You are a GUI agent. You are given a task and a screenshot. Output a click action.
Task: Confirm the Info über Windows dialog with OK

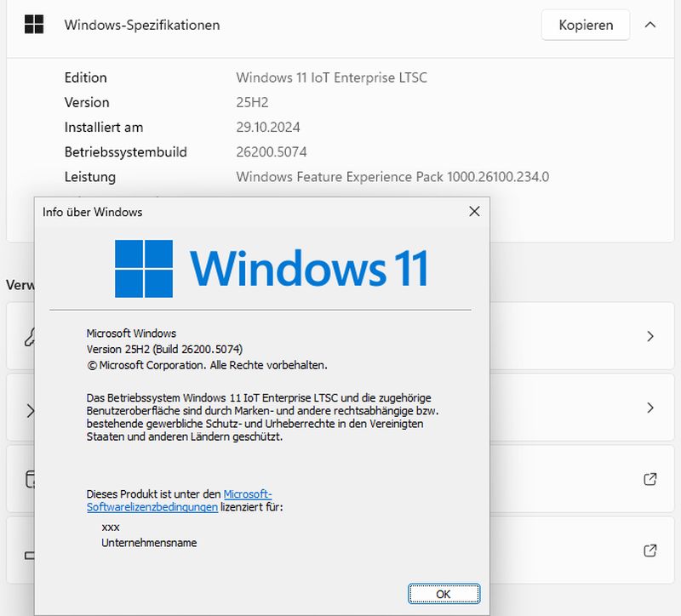444,594
